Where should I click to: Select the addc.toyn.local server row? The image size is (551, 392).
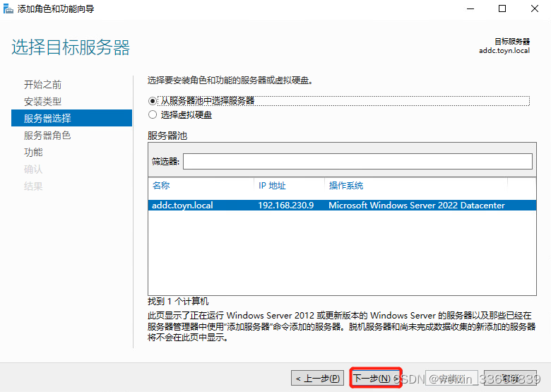pyautogui.click(x=342, y=205)
